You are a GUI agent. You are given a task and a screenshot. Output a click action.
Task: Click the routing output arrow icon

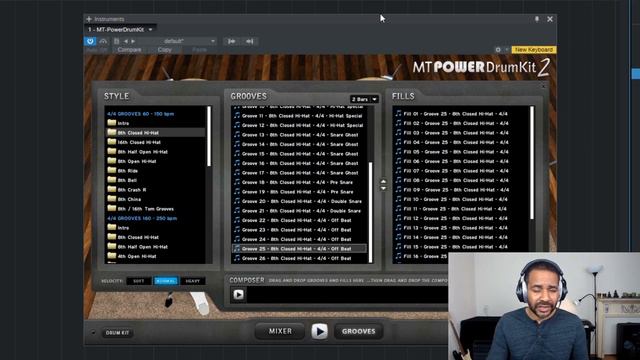[249, 41]
